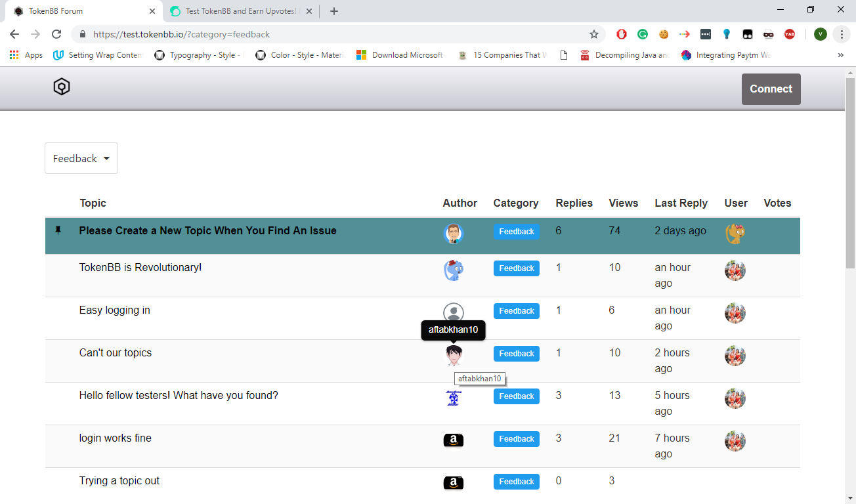Open topic 'Hello fellow testers! What have you found?'
Viewport: 856px width, 504px height.
(x=179, y=395)
